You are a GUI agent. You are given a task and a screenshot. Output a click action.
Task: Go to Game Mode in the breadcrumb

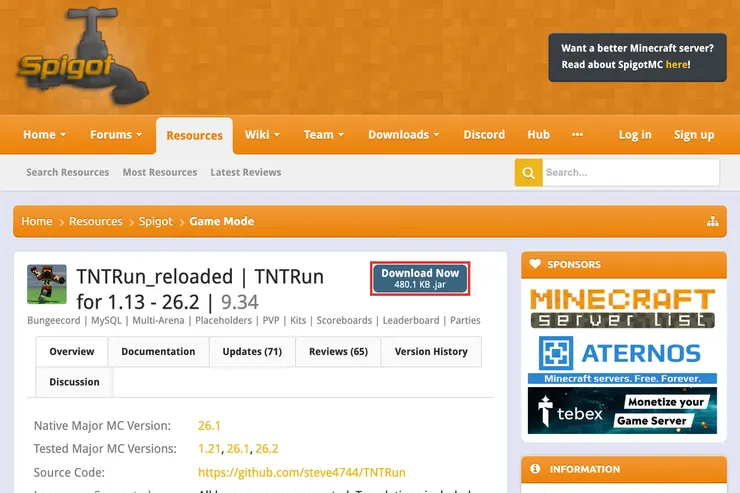pyautogui.click(x=222, y=221)
